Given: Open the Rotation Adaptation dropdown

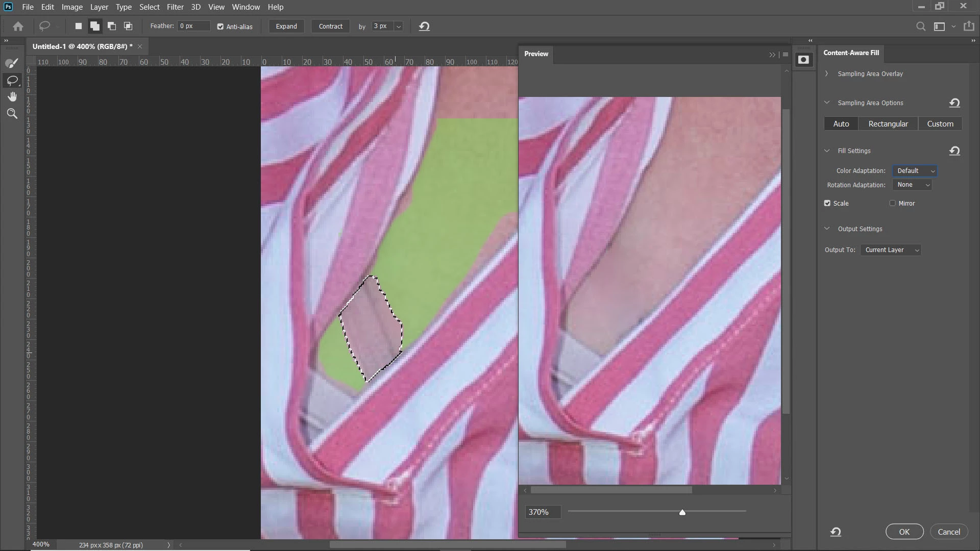Looking at the screenshot, I should tap(913, 185).
